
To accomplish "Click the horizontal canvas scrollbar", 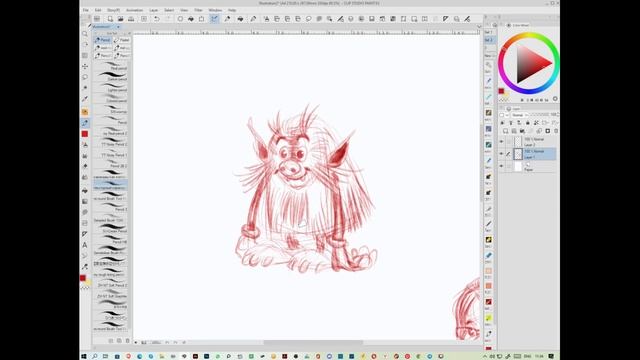I will (313, 342).
